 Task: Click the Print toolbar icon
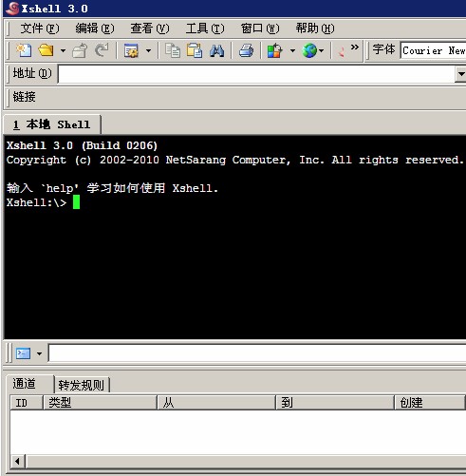tap(246, 50)
